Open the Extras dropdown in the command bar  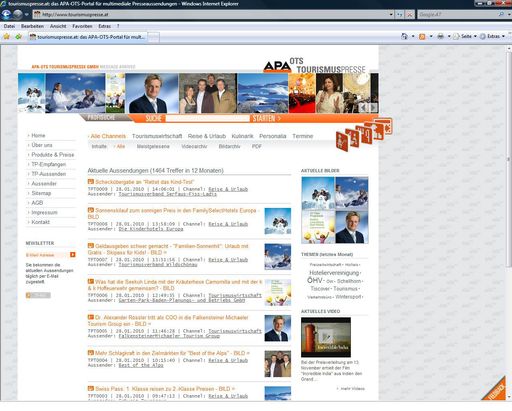(492, 36)
